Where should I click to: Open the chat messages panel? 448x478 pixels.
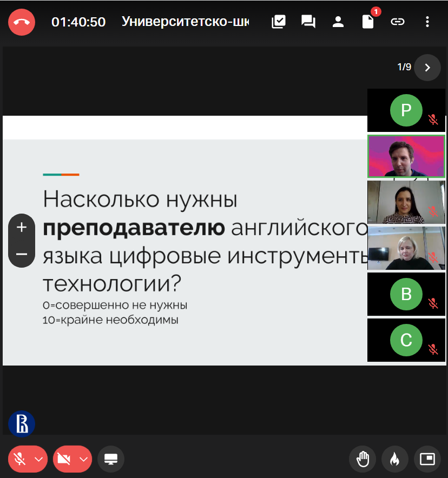coord(308,22)
